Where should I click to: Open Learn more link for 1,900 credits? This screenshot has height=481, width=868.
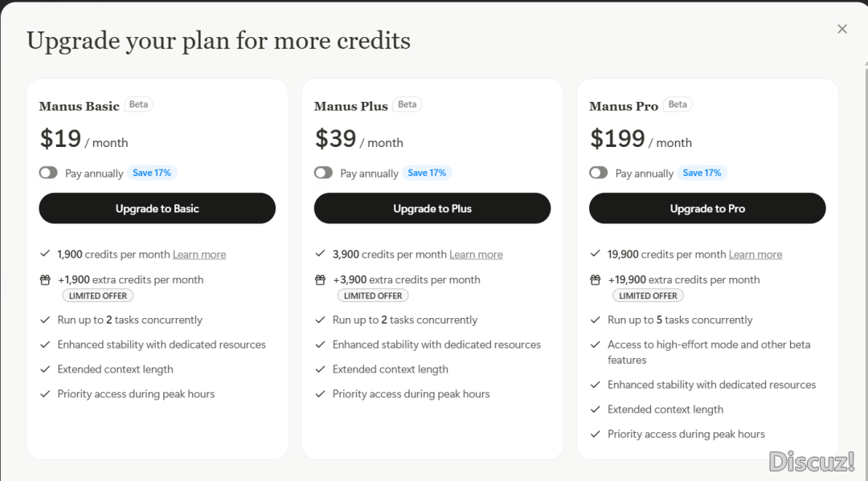pos(199,255)
